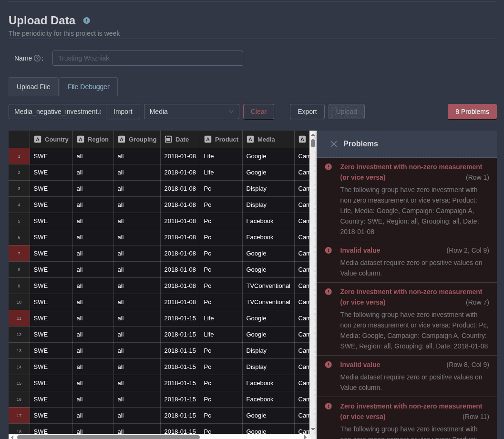This screenshot has height=439, width=504.
Task: Click the error icon for Row 2, Col 9
Action: click(329, 250)
